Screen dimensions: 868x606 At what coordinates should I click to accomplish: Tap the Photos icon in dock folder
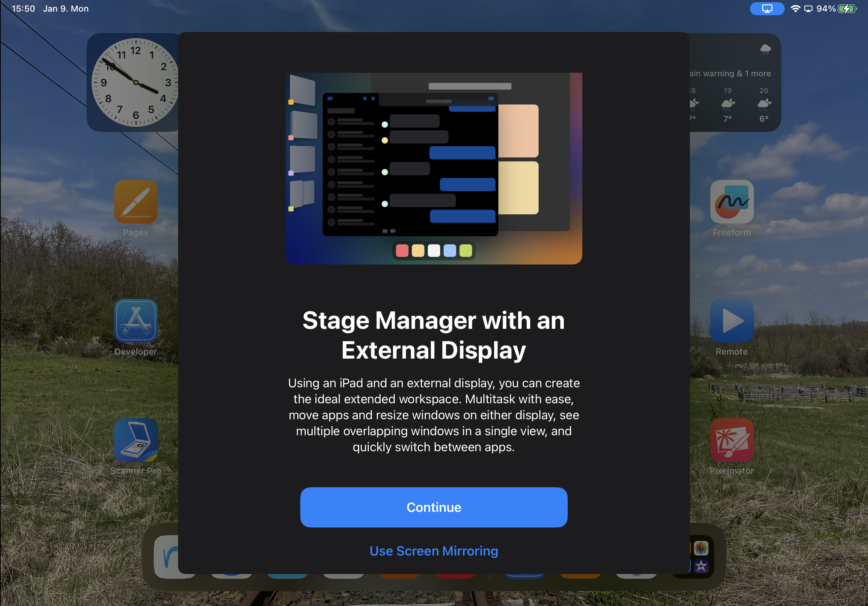pos(701,548)
